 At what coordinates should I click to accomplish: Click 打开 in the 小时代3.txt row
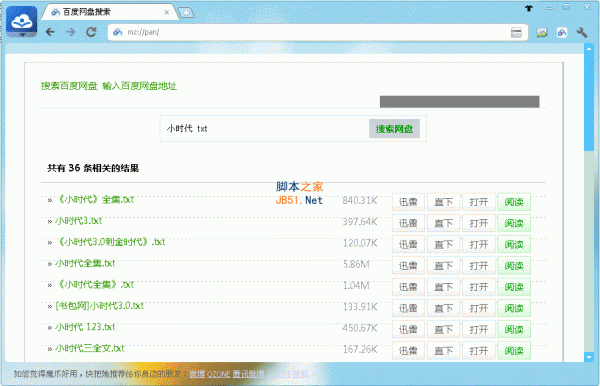(x=479, y=223)
